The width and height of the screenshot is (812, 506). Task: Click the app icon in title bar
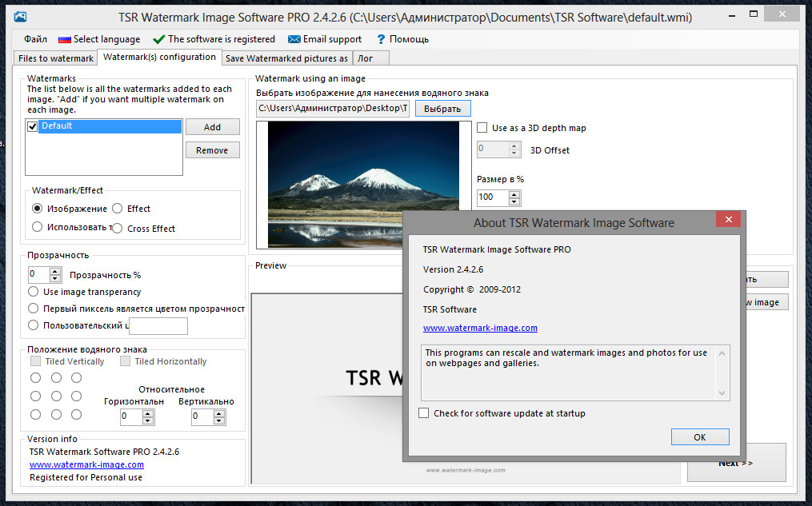coord(21,17)
